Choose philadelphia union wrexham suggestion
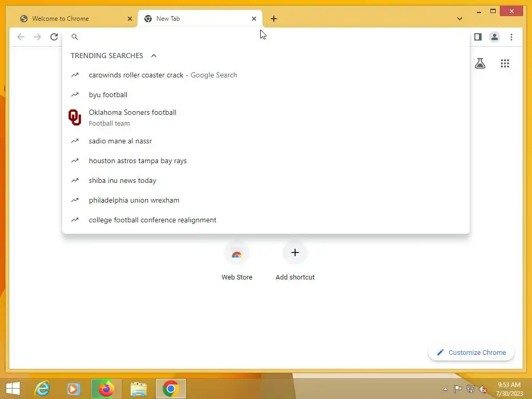532x399 pixels. [266, 200]
